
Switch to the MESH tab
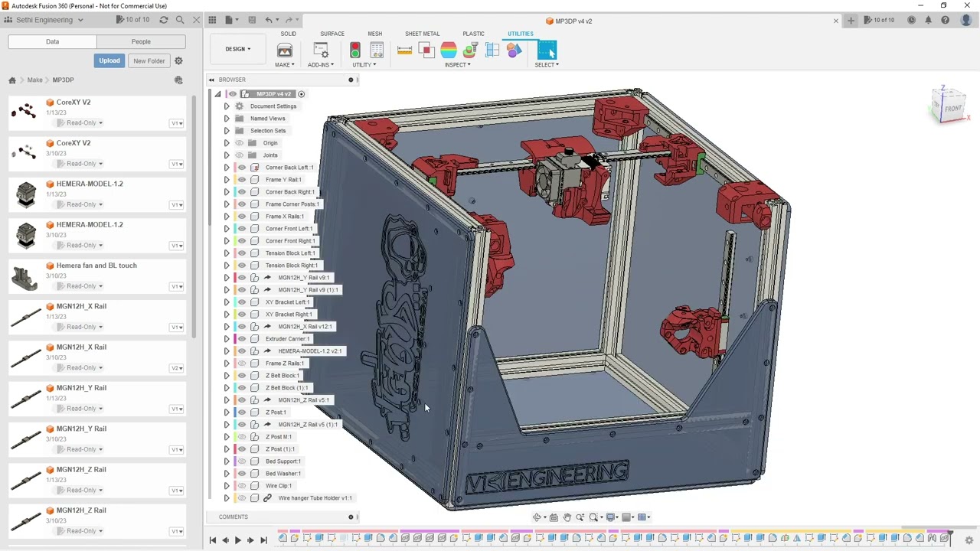(374, 34)
